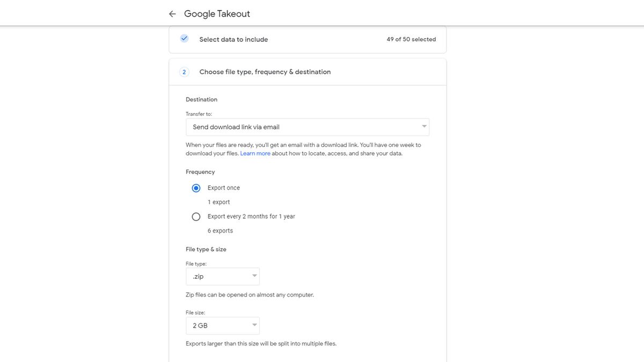The height and width of the screenshot is (362, 644).
Task: Open the 2 GB file size dropdown
Action: tap(222, 325)
